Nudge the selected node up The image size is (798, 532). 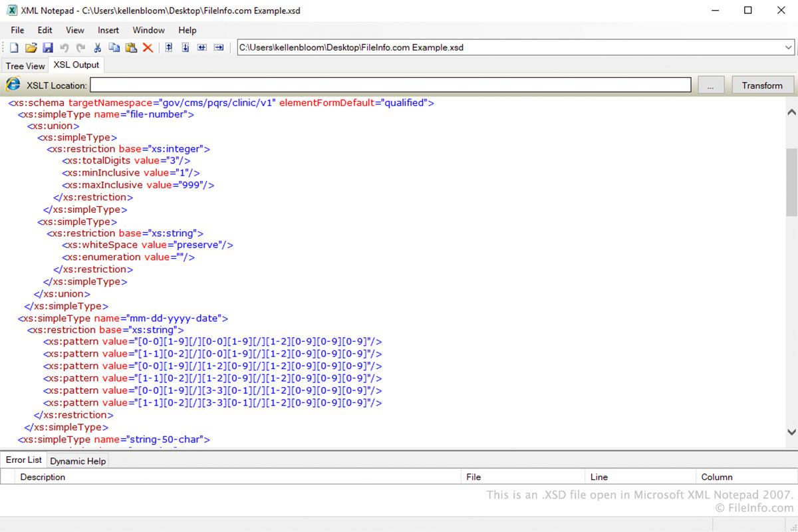(x=168, y=47)
